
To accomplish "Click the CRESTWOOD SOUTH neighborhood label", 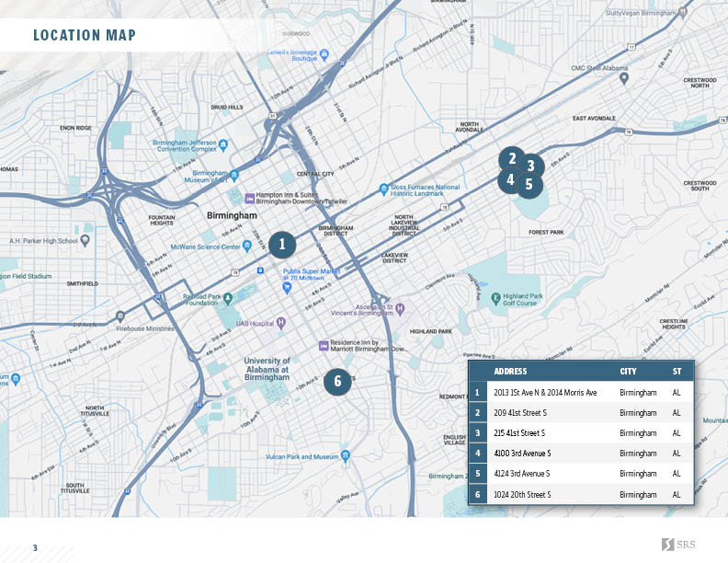I will [700, 186].
